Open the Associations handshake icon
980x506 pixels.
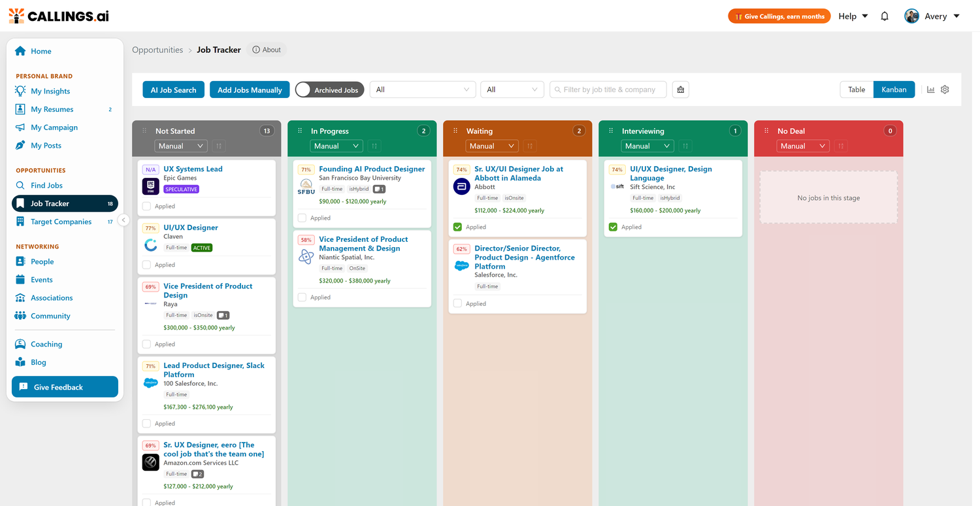coord(20,297)
